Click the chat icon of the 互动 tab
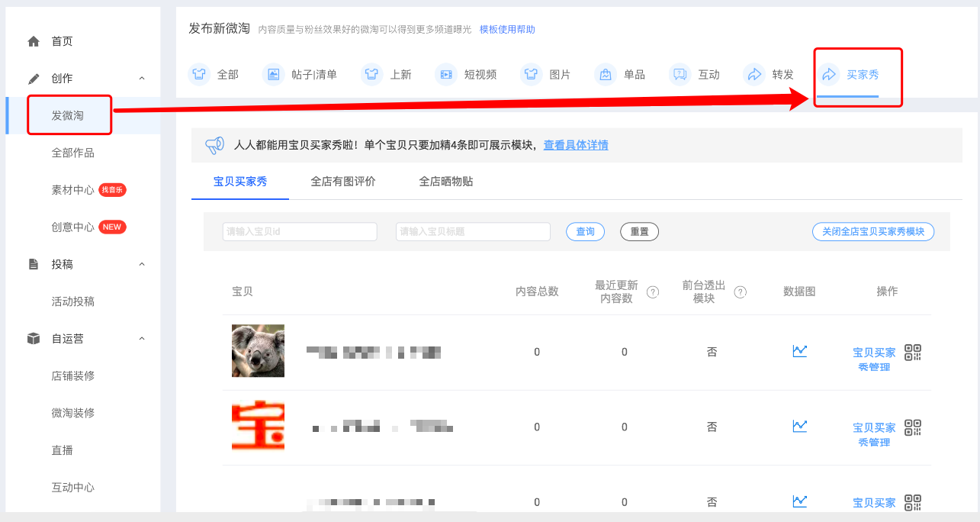 (680, 74)
